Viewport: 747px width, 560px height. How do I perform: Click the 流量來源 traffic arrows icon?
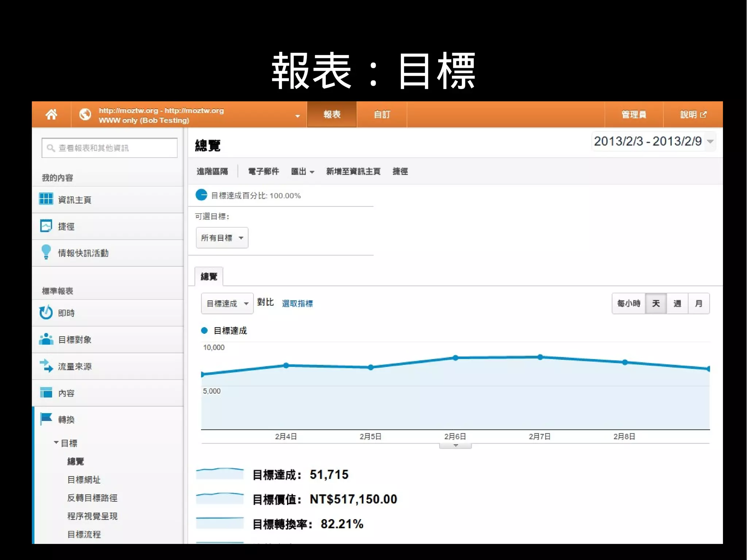pyautogui.click(x=46, y=366)
